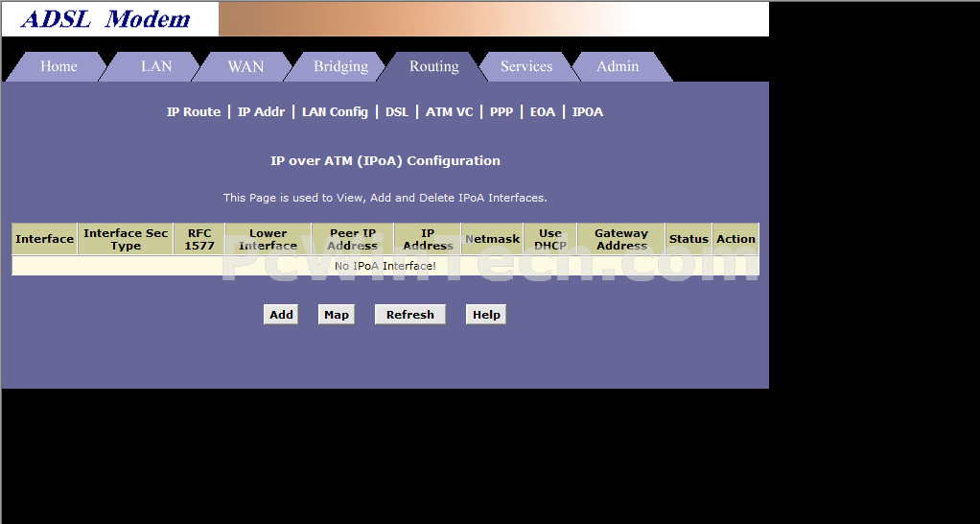This screenshot has width=980, height=524.
Task: Open Help for IPoA configuration
Action: [485, 315]
